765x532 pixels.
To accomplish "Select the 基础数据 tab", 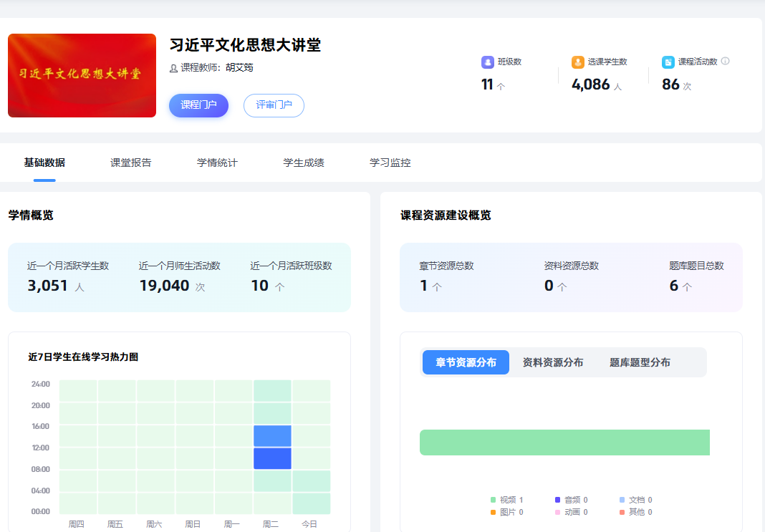I will 44,163.
